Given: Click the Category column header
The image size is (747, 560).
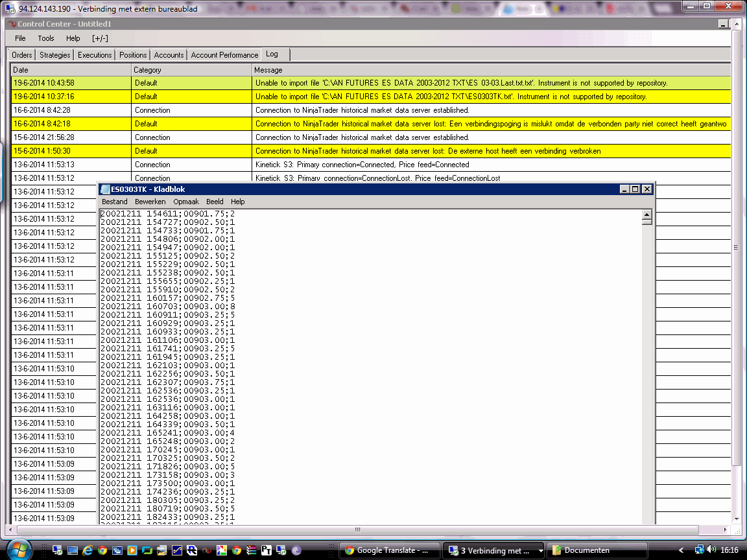Looking at the screenshot, I should coord(191,70).
